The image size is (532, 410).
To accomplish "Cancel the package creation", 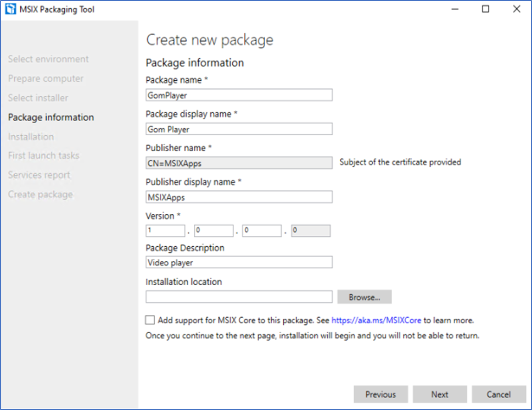I will point(499,394).
